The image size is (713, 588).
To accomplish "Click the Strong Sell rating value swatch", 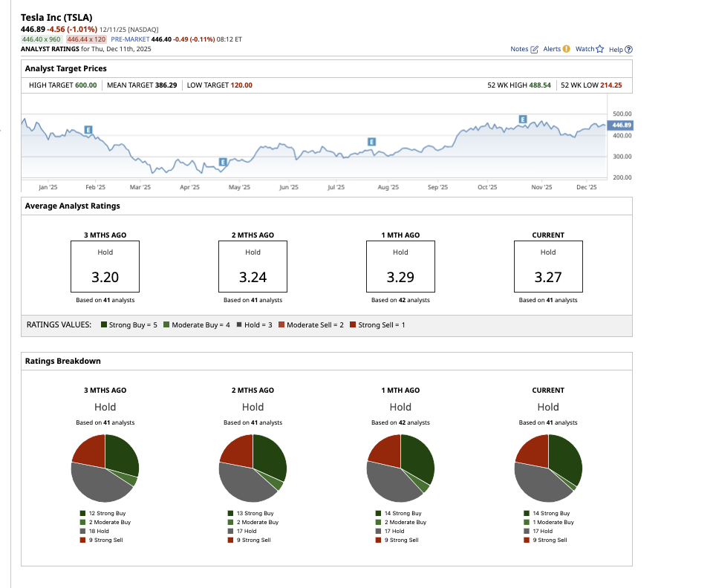I will coord(353,325).
